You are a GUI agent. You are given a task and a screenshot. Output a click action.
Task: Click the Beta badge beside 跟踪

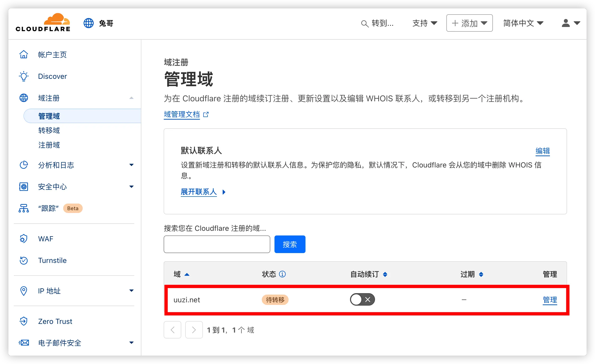(73, 209)
